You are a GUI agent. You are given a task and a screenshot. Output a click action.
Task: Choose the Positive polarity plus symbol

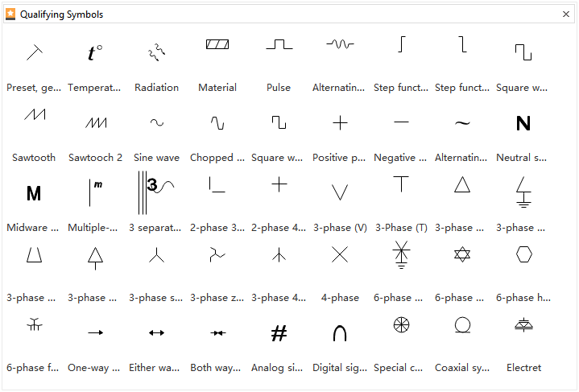[x=340, y=122]
